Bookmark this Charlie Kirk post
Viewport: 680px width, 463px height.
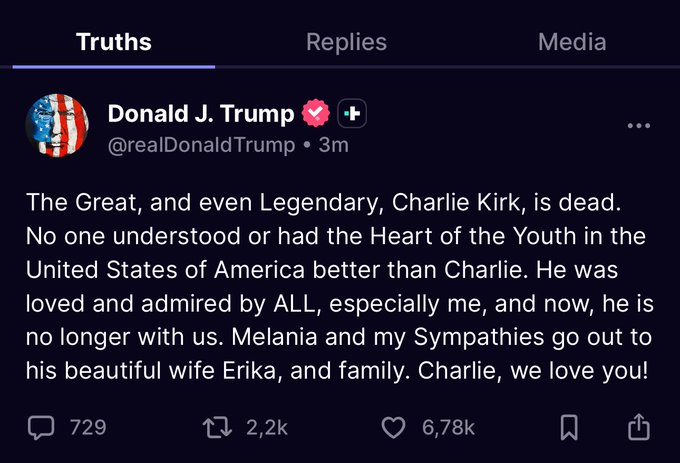pos(569,428)
